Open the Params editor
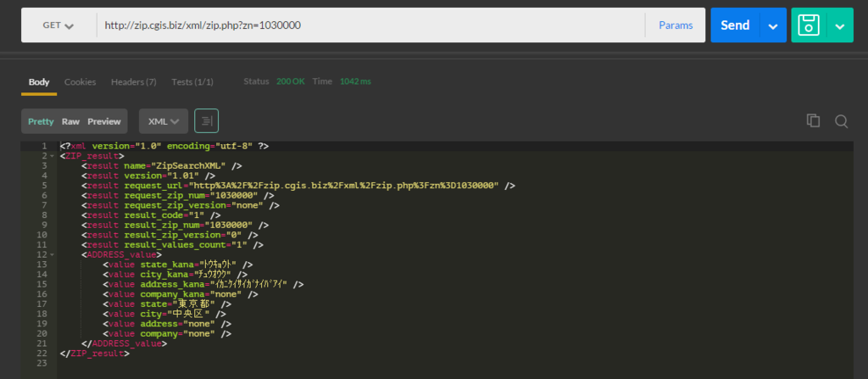Image resolution: width=868 pixels, height=379 pixels. 676,25
